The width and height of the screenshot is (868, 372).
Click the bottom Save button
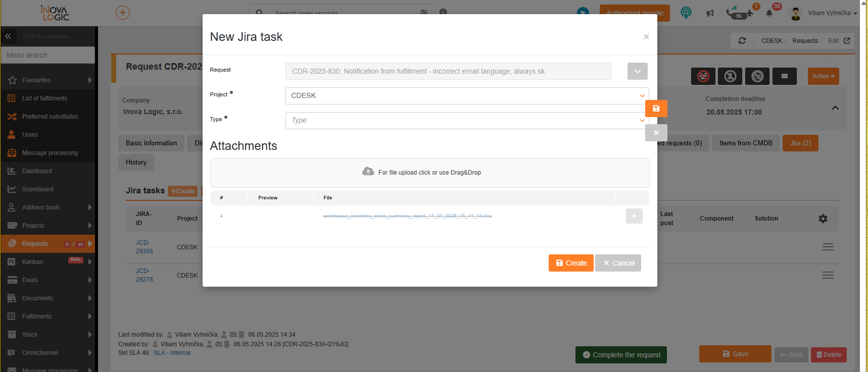click(x=735, y=354)
